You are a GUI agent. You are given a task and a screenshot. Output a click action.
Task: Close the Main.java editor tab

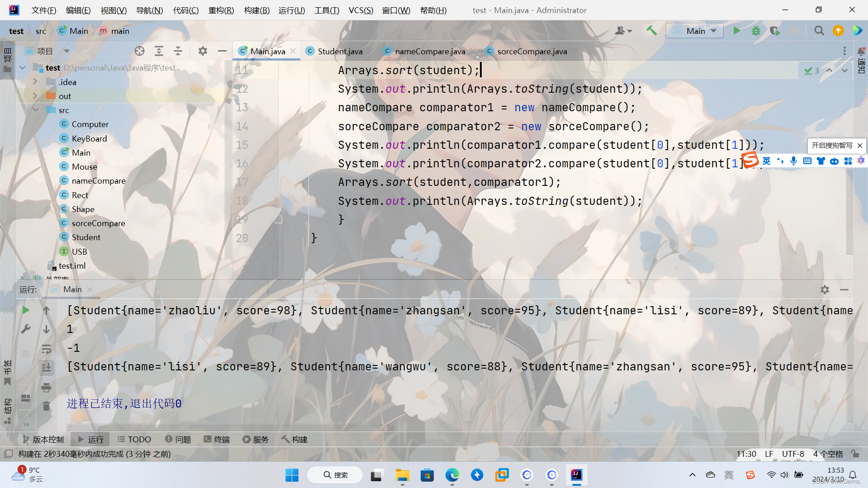pos(293,51)
